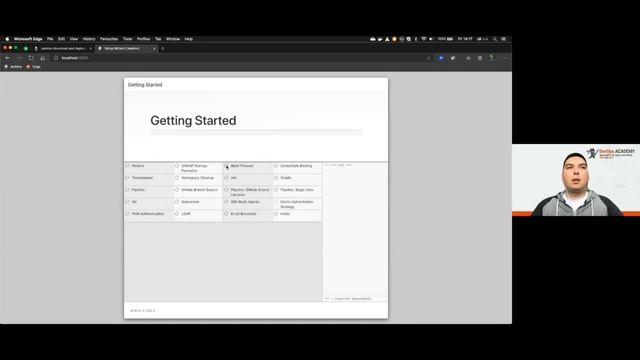Viewport: 640px width, 360px height.
Task: Click the OWASP Markup Formatter plugin entry
Action: 198,168
